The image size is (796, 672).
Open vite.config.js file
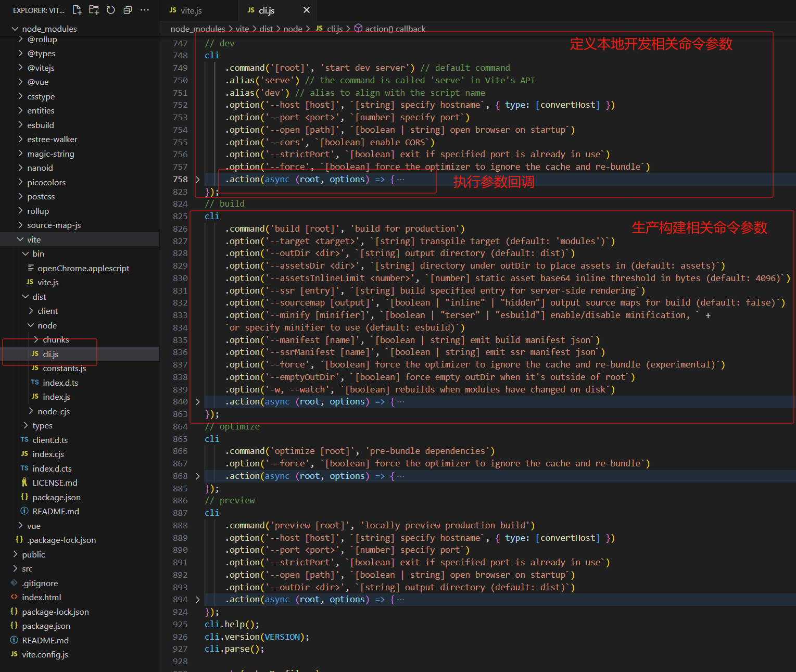point(80,654)
